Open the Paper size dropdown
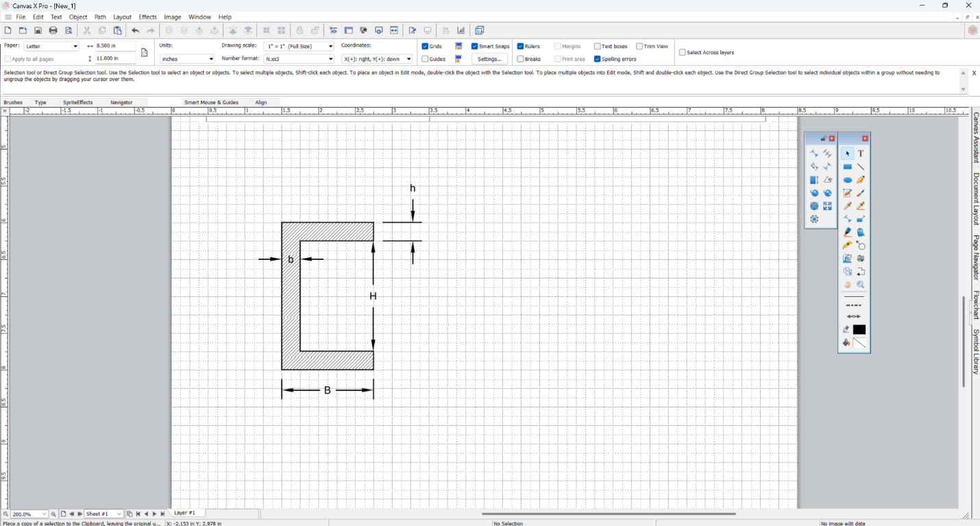 (51, 47)
